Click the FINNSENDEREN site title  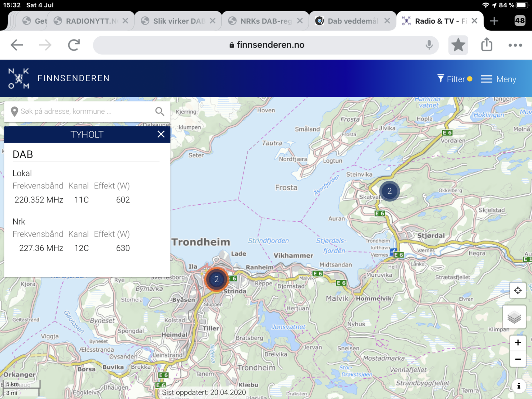(74, 78)
